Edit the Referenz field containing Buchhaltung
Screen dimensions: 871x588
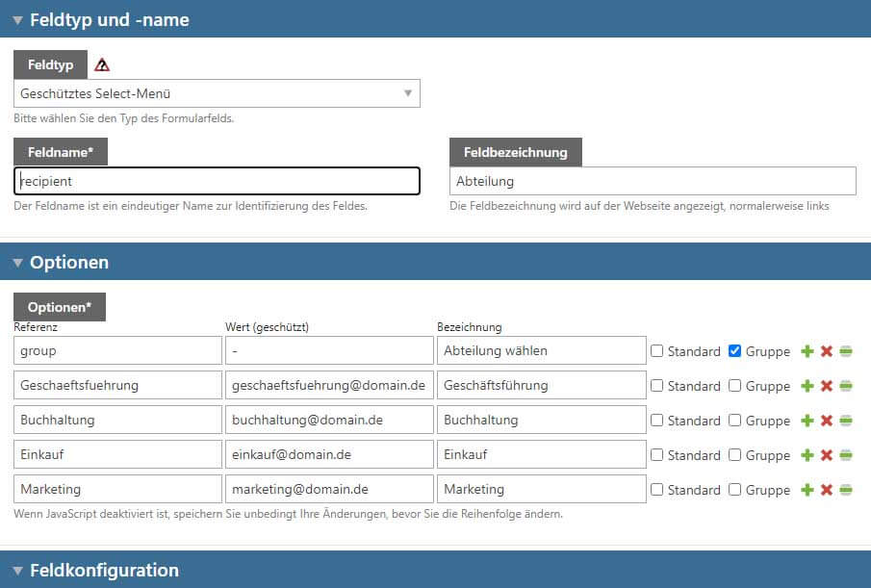[x=117, y=420]
